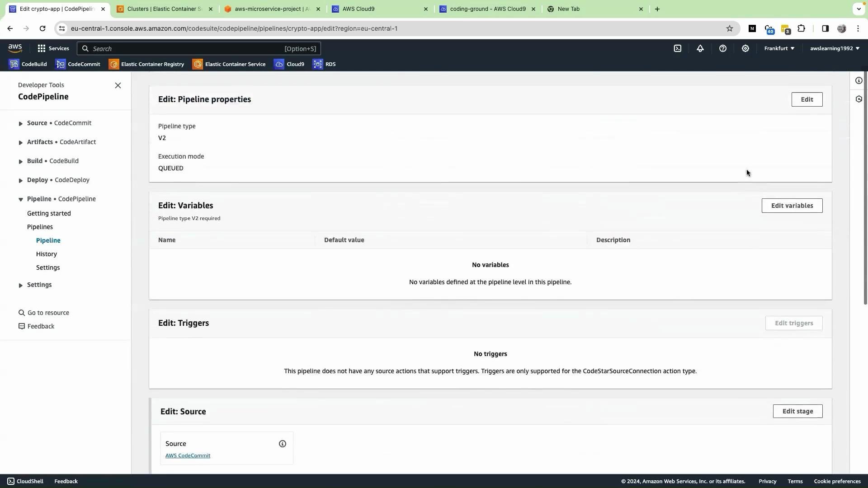Viewport: 868px width, 488px height.
Task: Open Elastic Container Registry shortcut
Action: (146, 64)
